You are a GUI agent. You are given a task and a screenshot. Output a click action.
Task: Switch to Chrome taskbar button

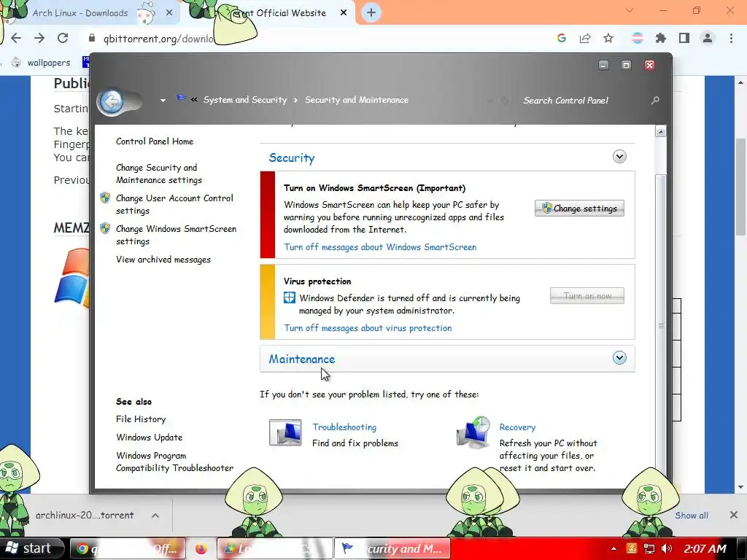tap(128, 548)
